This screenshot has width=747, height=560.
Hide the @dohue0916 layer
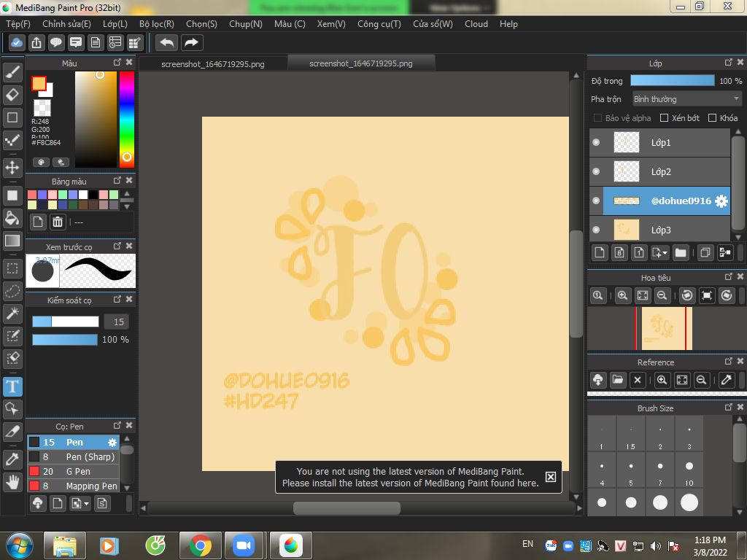click(x=596, y=201)
